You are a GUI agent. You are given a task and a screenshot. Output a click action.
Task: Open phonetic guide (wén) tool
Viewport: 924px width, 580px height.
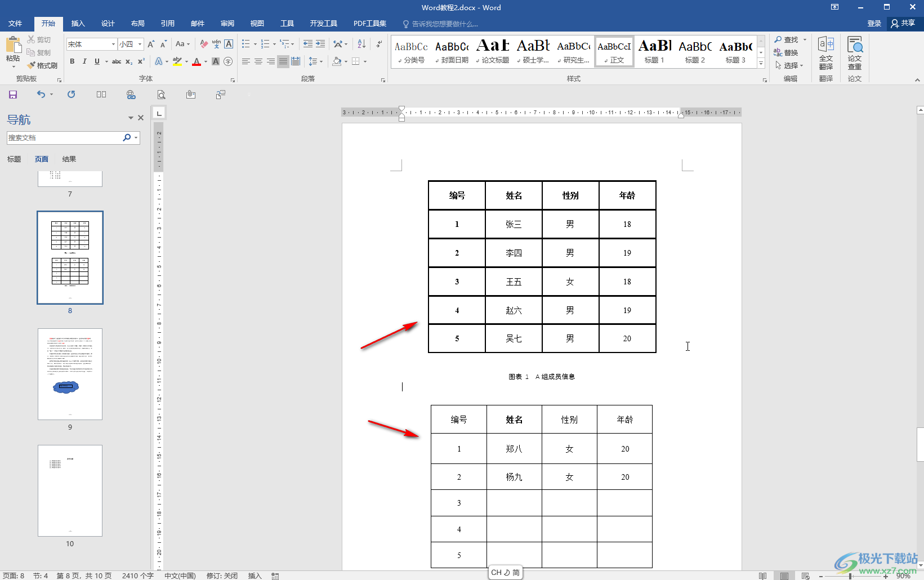click(x=216, y=44)
